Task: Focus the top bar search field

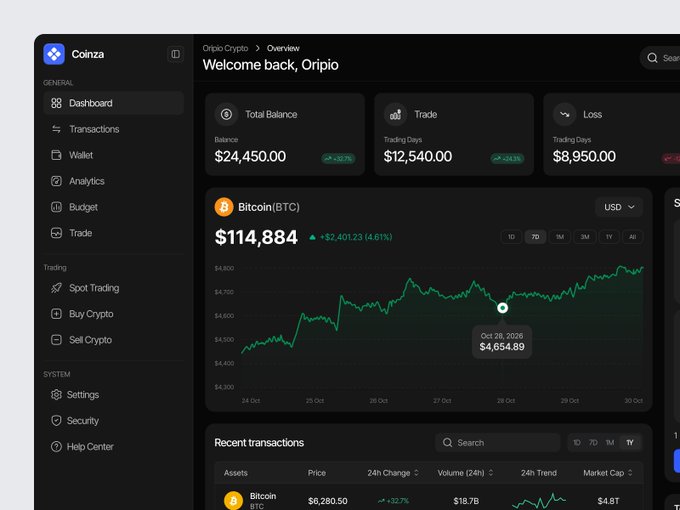Action: coord(660,58)
